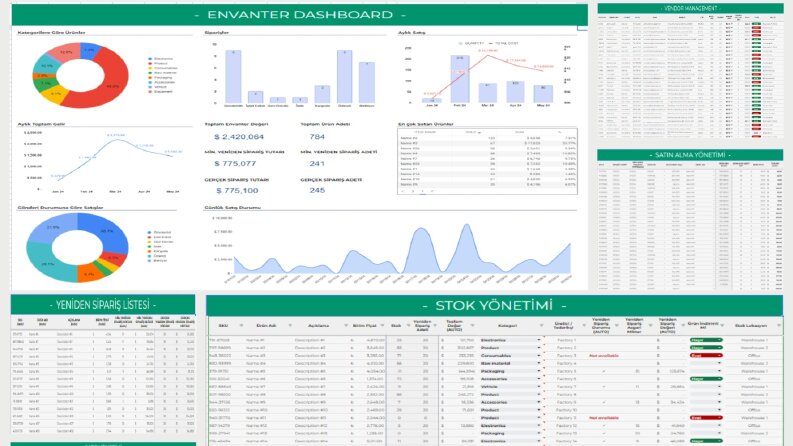This screenshot has width=793, height=446.
Task: Select the ENVANTER DASHBOARD title banner
Action: (300, 15)
